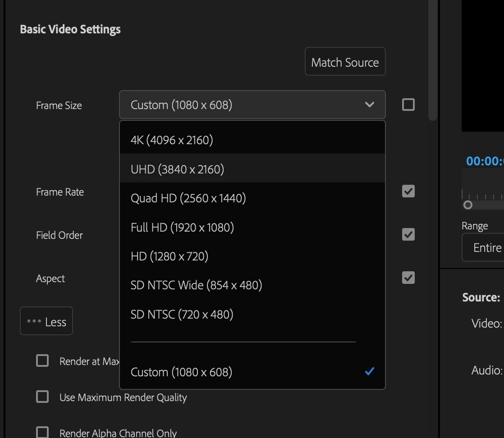Choose 4K (4096 x 2160) frame size
The height and width of the screenshot is (438, 504).
tap(252, 140)
